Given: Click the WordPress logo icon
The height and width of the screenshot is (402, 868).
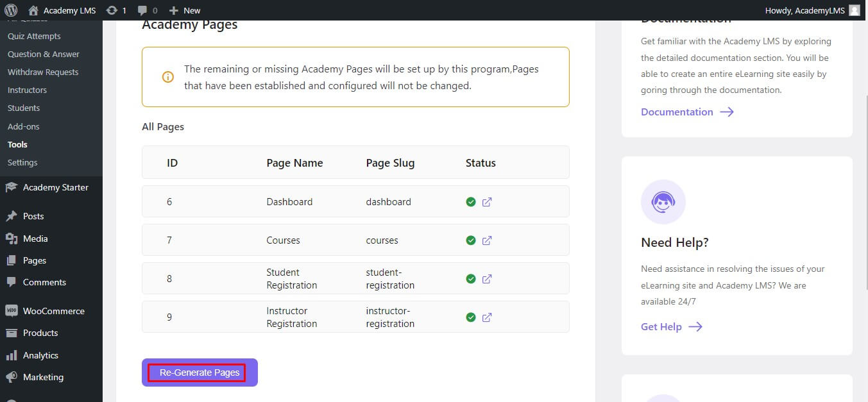Looking at the screenshot, I should (x=11, y=10).
